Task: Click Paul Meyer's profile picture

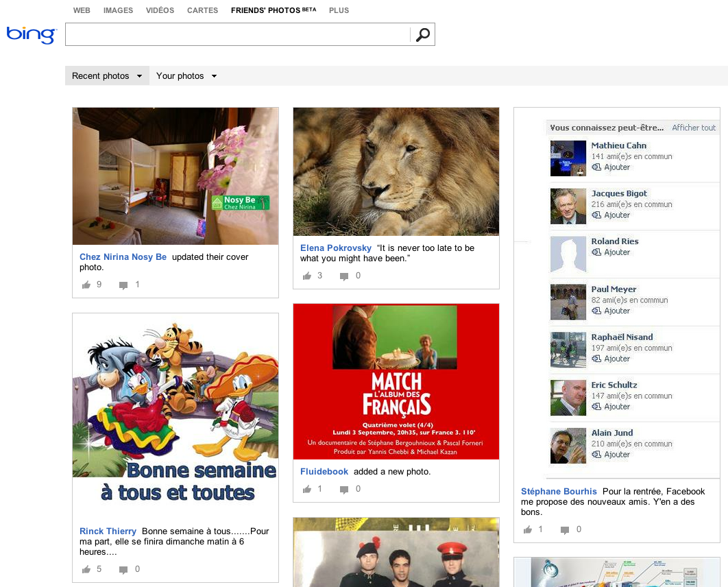Action: (x=568, y=302)
